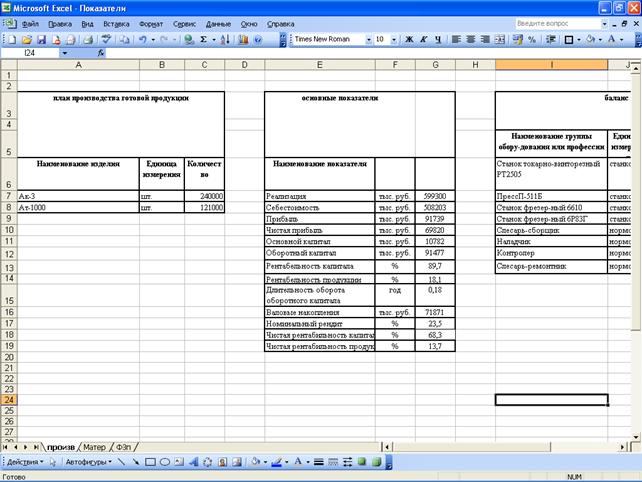Click the 3-D Style green cube icon

376,462
